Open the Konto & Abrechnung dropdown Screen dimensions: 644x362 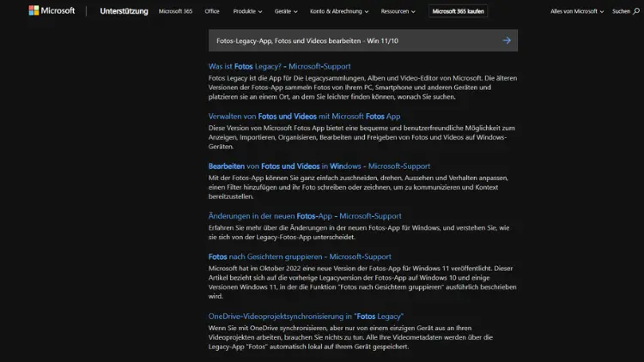click(x=339, y=12)
